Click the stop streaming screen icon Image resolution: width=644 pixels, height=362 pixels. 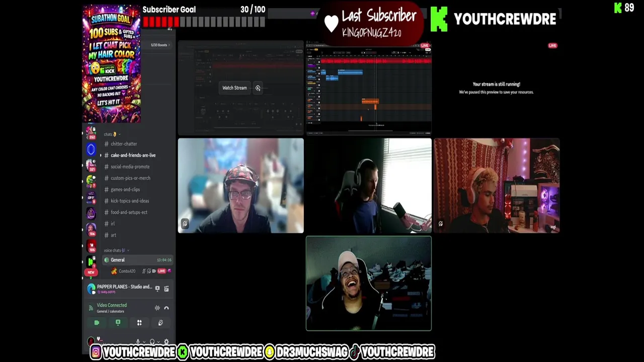click(x=157, y=288)
